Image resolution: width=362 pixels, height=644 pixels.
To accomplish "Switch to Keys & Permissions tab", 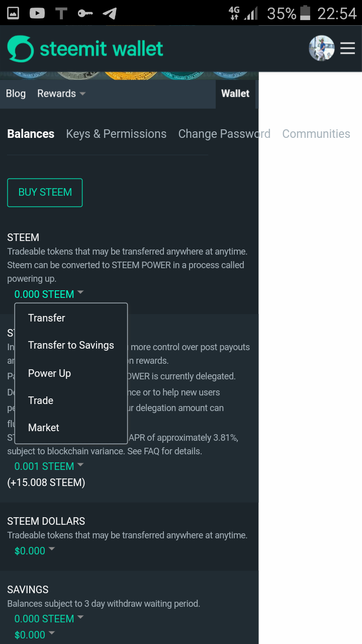I will pos(116,134).
